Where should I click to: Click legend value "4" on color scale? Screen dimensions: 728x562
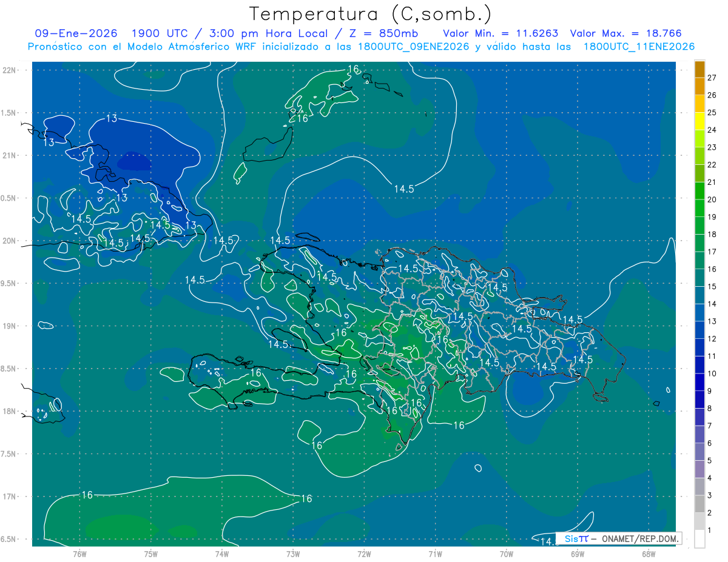(710, 478)
